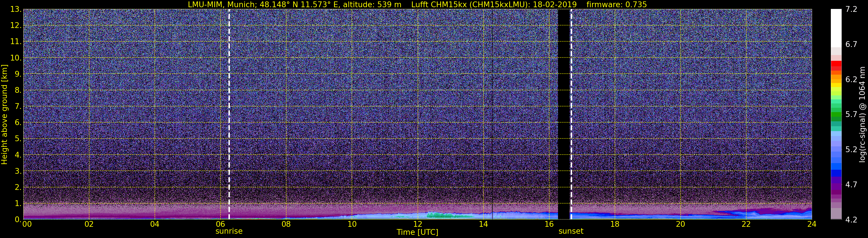Click the height axis tick label '1.'

18,203
